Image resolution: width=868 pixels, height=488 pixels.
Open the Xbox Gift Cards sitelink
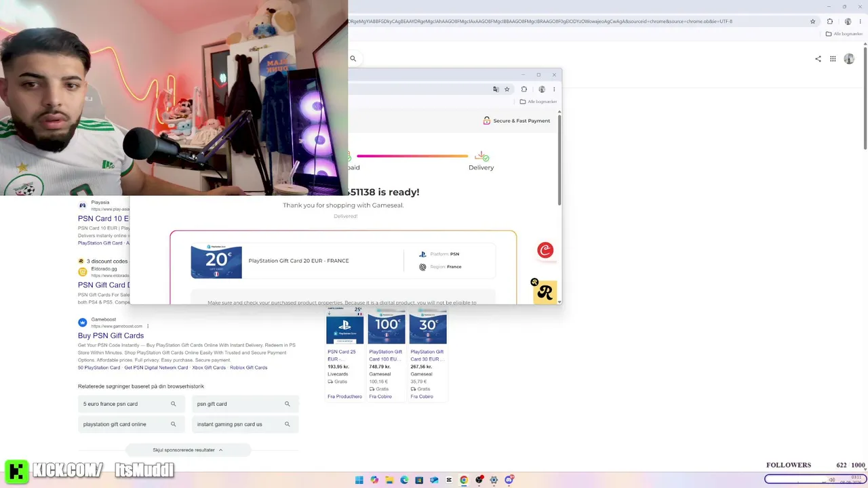click(x=209, y=367)
